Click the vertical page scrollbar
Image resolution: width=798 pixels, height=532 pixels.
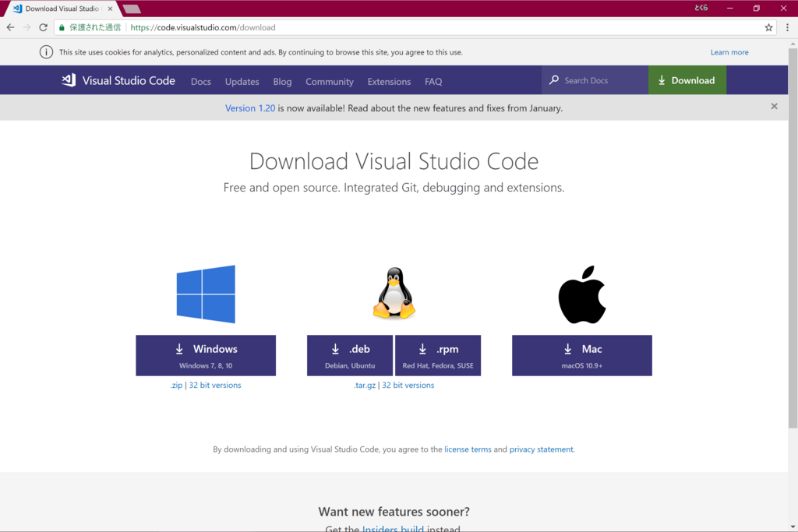(x=793, y=238)
